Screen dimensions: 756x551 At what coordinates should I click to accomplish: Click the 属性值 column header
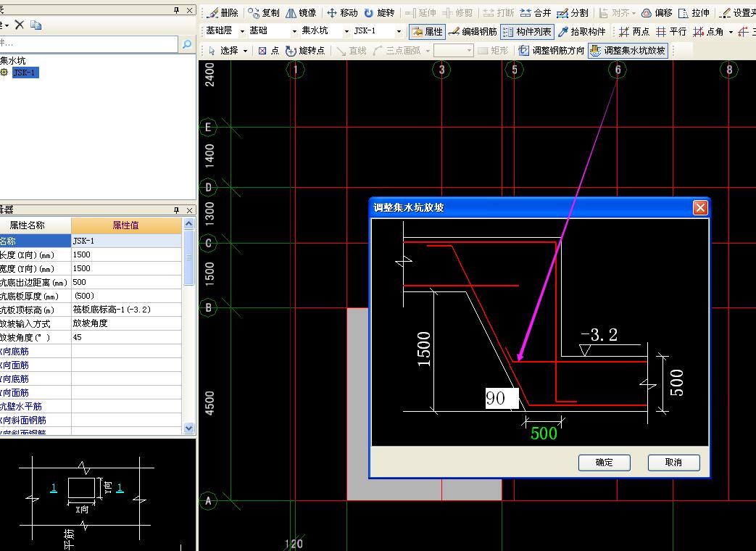[x=126, y=225]
